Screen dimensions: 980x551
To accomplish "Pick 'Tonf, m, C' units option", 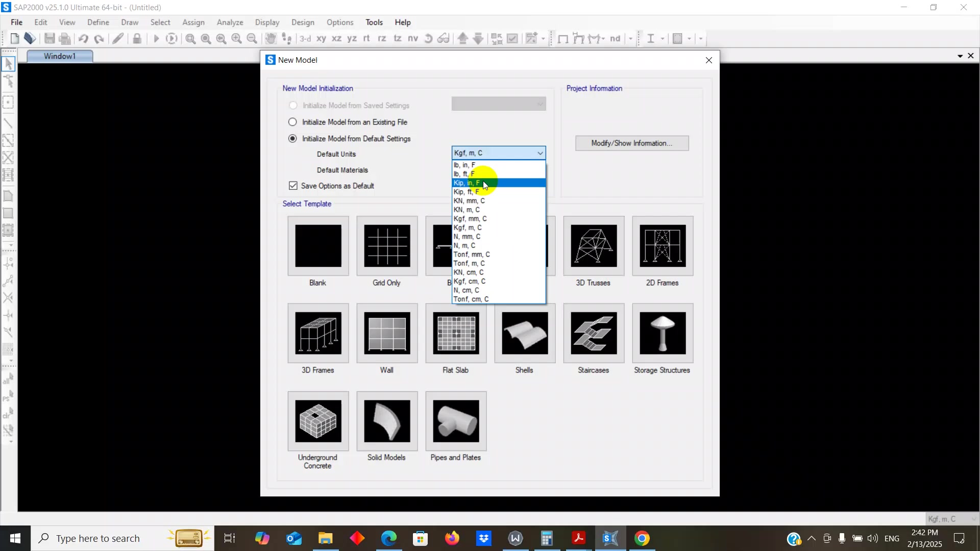I will point(499,263).
